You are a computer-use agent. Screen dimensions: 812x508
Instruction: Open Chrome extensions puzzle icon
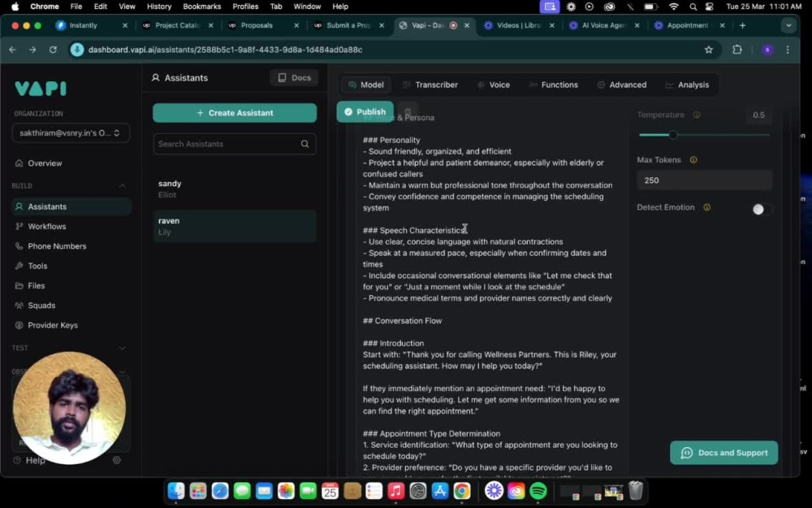pyautogui.click(x=737, y=50)
